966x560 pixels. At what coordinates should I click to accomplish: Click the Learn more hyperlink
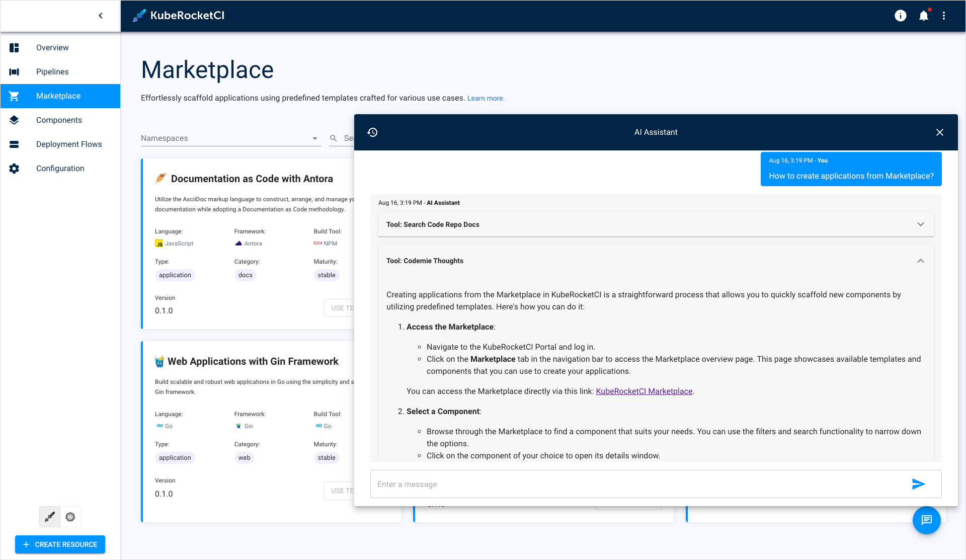click(x=485, y=98)
